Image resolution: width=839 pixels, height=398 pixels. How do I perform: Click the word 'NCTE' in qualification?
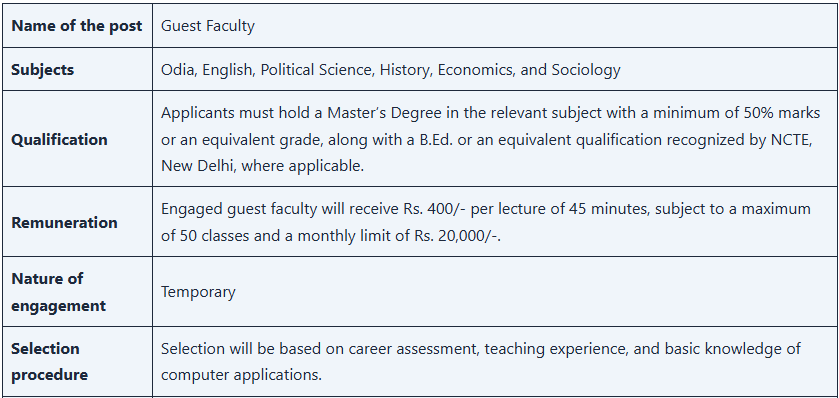pyautogui.click(x=790, y=140)
